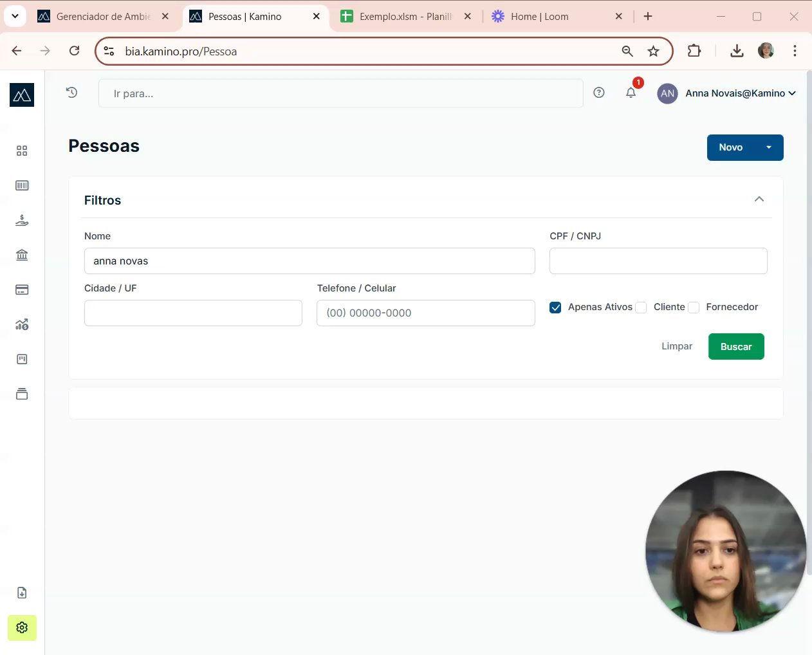Click the Ir para... search box
Viewport: 812px width, 655px height.
[341, 93]
